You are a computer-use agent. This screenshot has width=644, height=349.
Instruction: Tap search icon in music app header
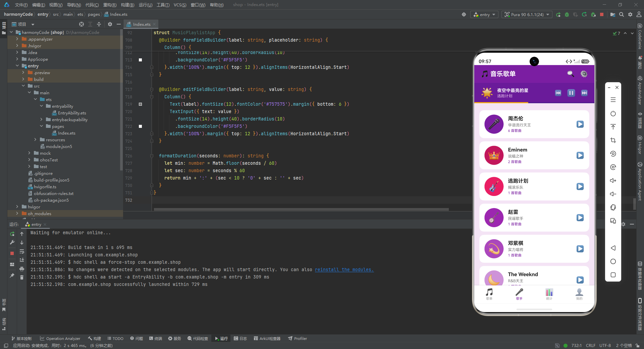[x=570, y=74]
